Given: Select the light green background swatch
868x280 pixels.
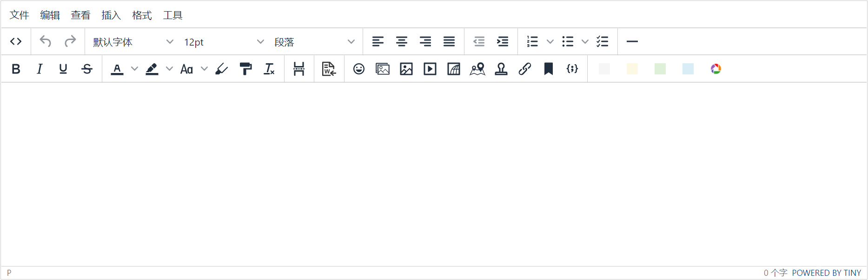Looking at the screenshot, I should pyautogui.click(x=660, y=69).
